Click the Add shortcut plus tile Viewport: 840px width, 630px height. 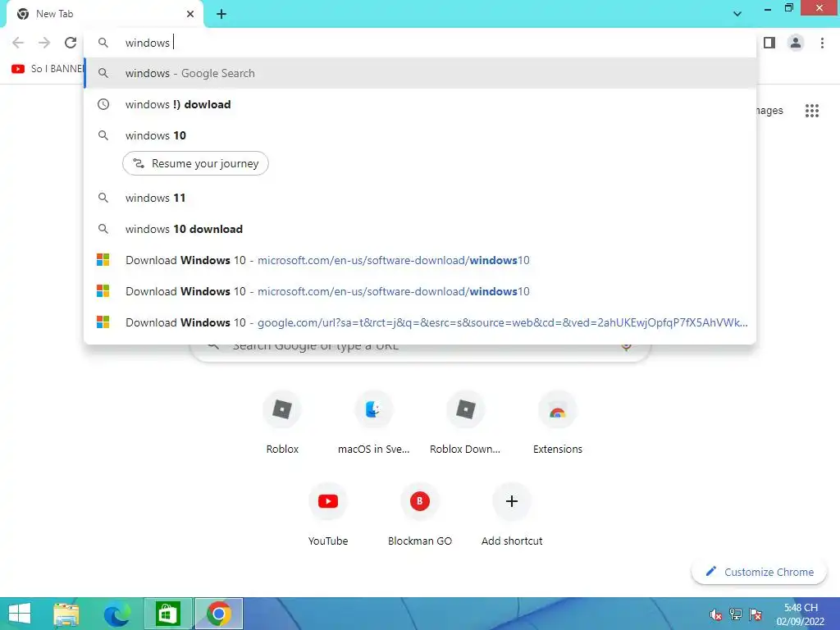(x=512, y=515)
